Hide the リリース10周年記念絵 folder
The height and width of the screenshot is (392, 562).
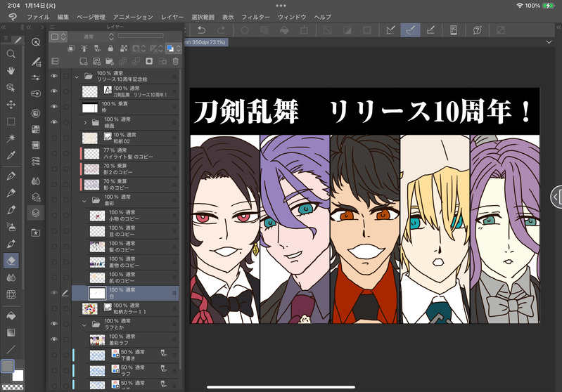[x=54, y=76]
